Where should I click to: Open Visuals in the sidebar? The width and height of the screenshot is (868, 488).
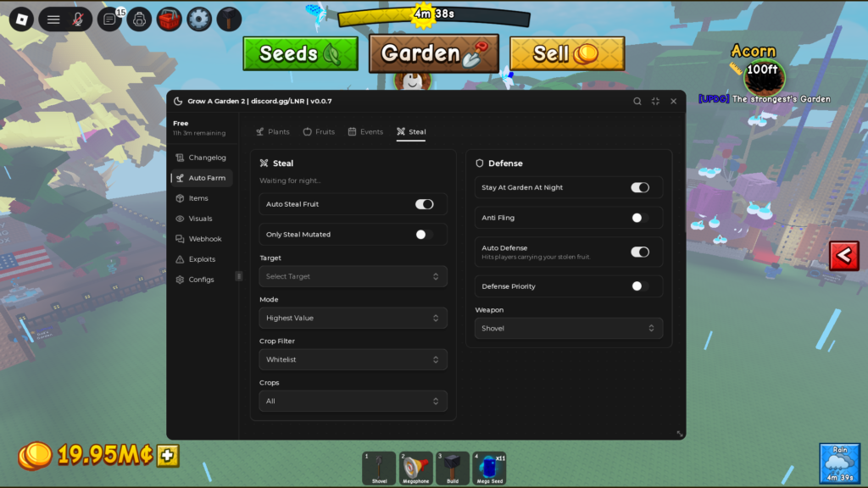click(x=201, y=219)
